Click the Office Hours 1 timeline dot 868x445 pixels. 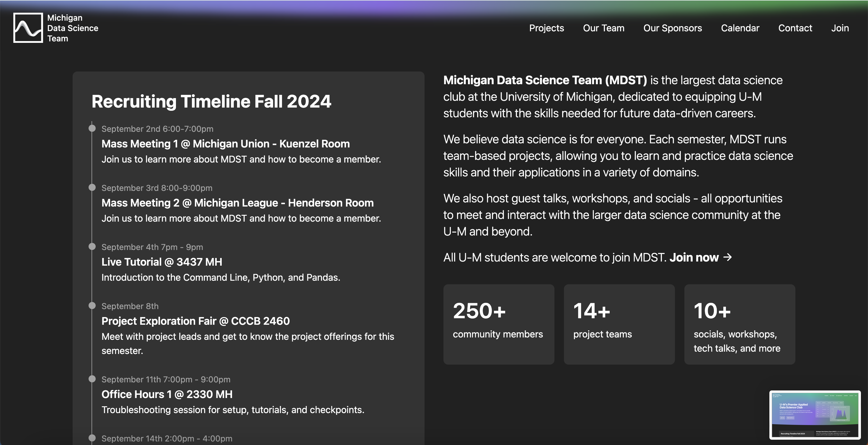click(x=92, y=379)
